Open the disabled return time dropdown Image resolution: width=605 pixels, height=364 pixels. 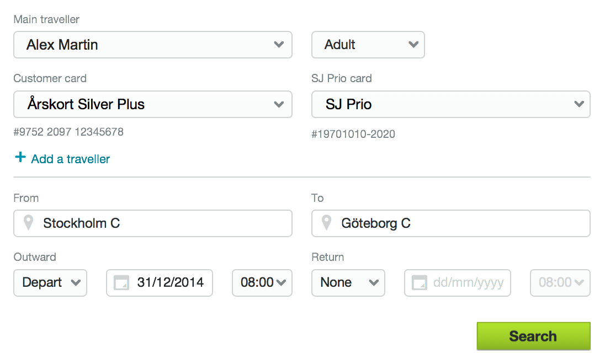[x=560, y=283]
